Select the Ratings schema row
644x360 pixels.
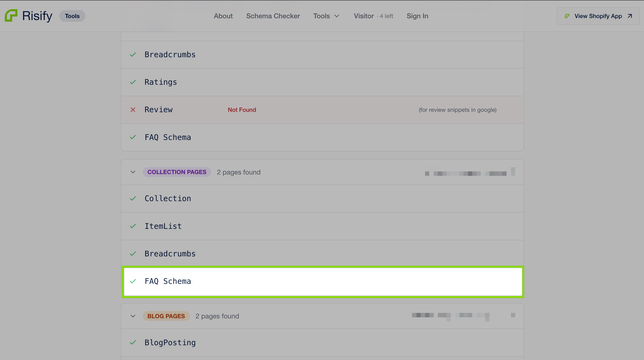(x=322, y=82)
